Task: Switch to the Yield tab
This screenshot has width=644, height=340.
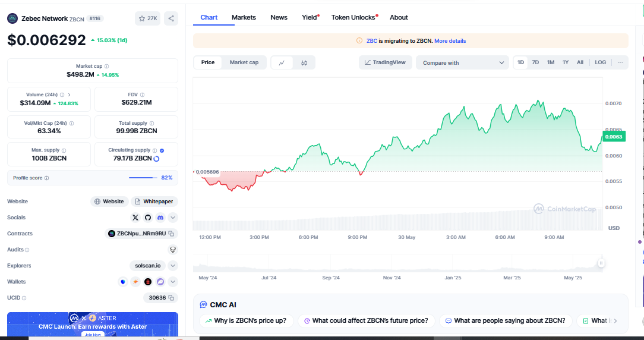Action: coord(310,17)
